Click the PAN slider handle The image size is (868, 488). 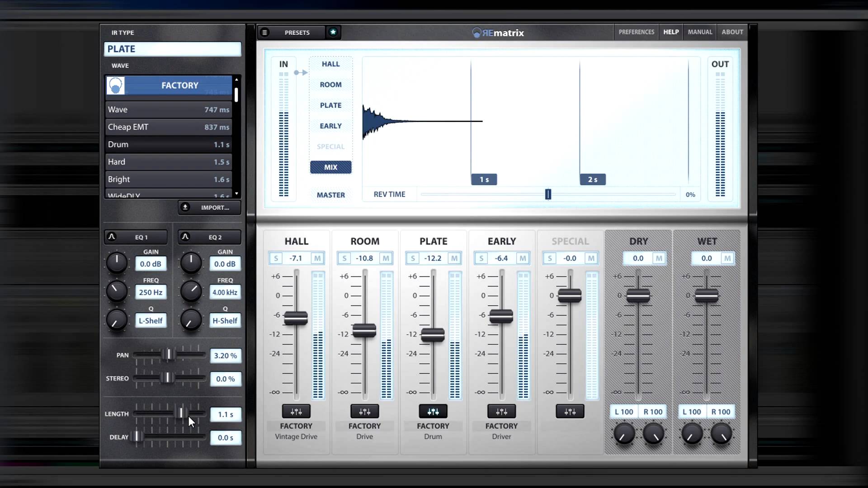[x=169, y=354]
